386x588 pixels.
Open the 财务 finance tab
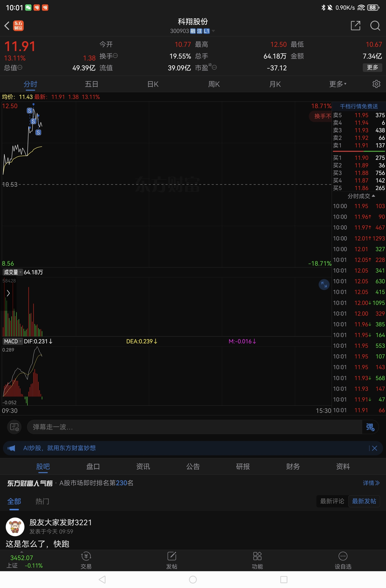[x=293, y=466]
